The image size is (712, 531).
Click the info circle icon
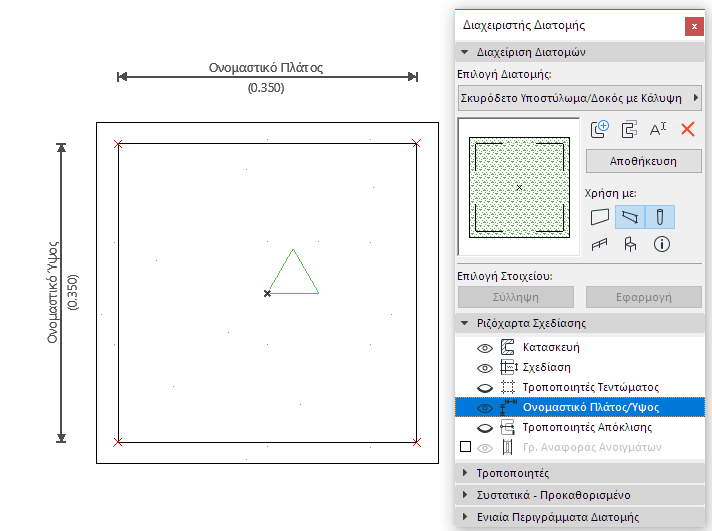point(662,244)
